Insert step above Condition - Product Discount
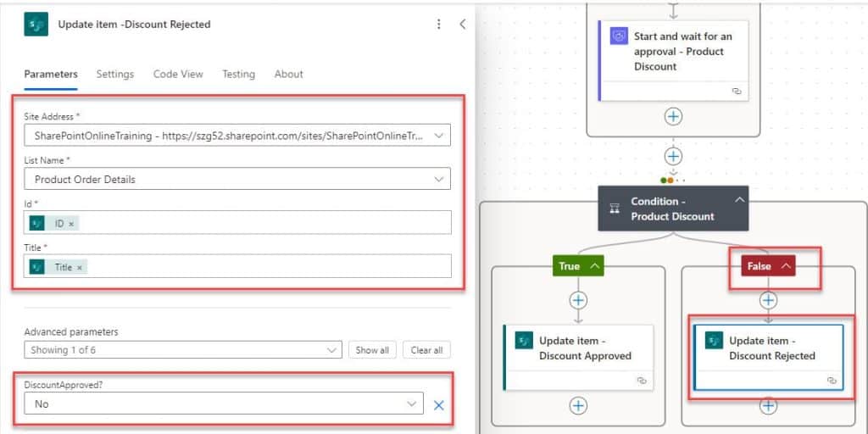 pos(673,156)
